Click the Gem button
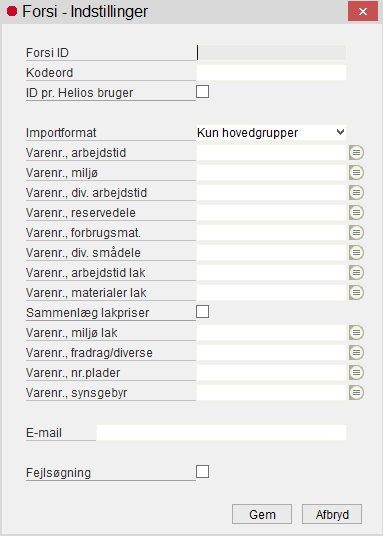Screen dimensions: 383x536 pyautogui.click(x=262, y=514)
